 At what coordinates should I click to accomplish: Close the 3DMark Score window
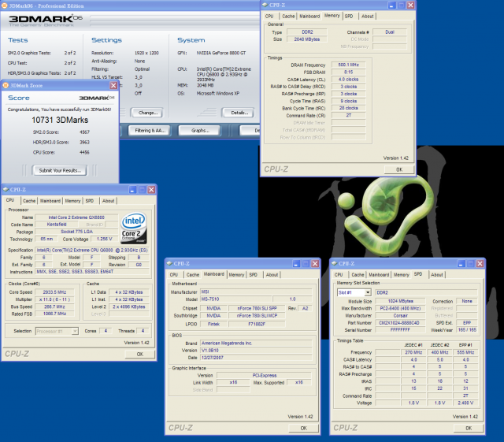tap(113, 85)
